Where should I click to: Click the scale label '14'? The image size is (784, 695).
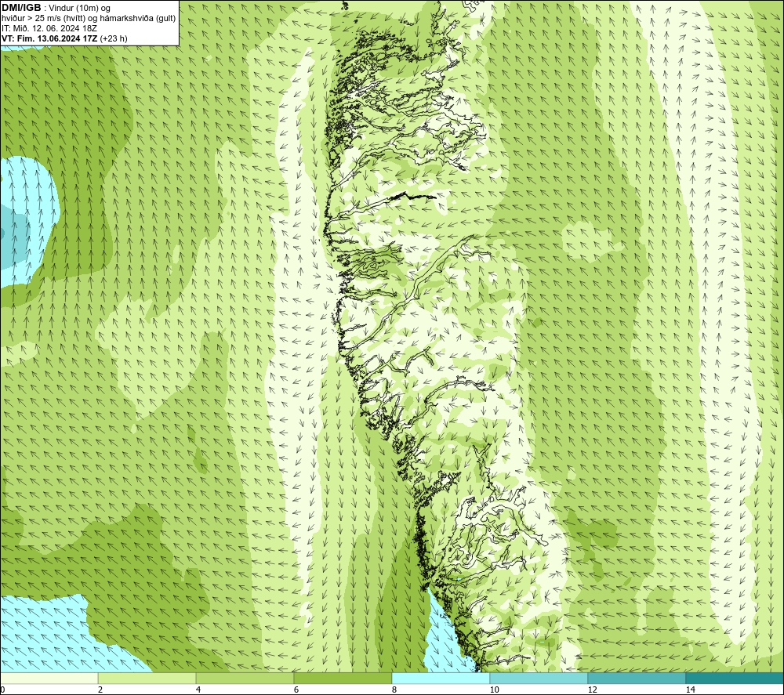pyautogui.click(x=690, y=690)
